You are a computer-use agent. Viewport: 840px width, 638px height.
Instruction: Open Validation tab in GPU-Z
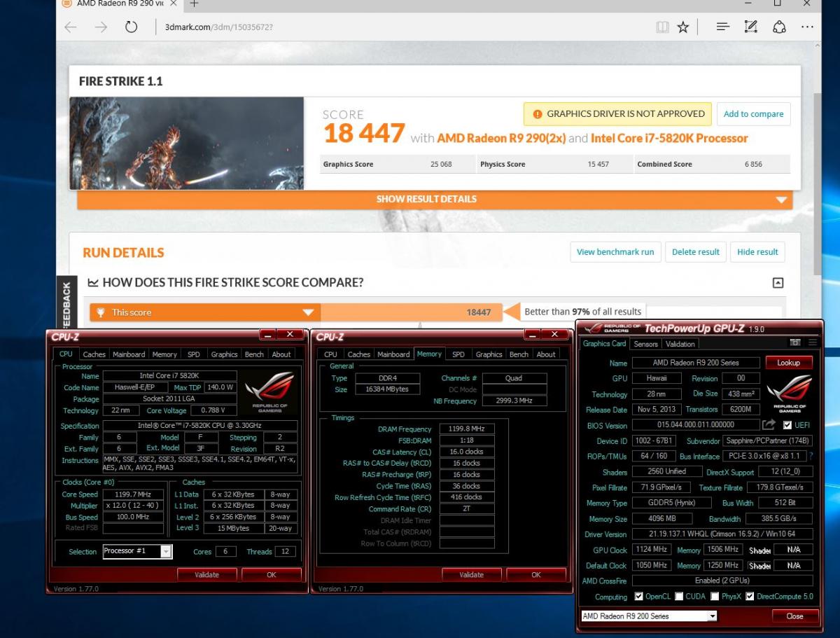coord(680,344)
